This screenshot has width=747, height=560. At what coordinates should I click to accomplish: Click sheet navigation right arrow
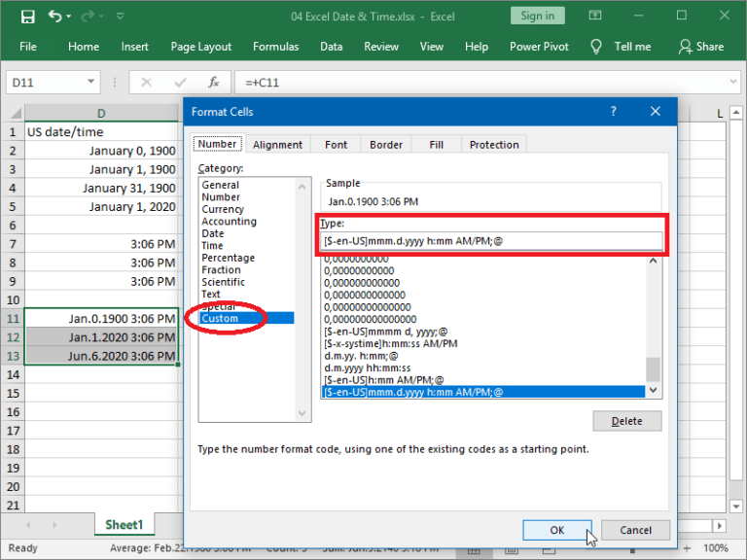(x=54, y=525)
